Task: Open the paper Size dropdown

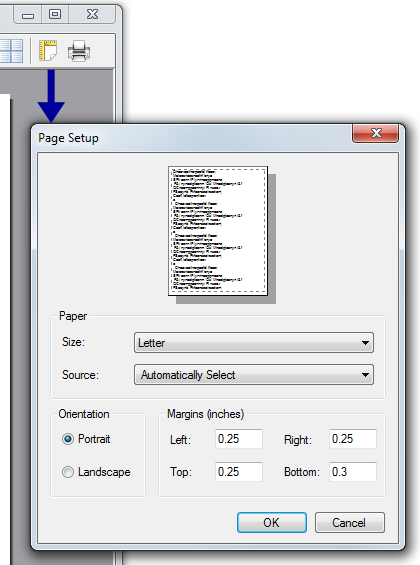Action: click(254, 342)
